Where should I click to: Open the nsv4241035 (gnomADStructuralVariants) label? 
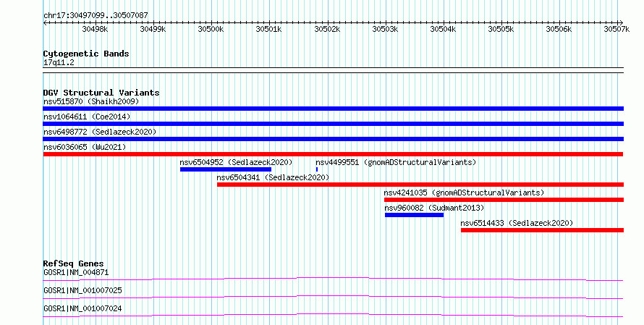[464, 193]
